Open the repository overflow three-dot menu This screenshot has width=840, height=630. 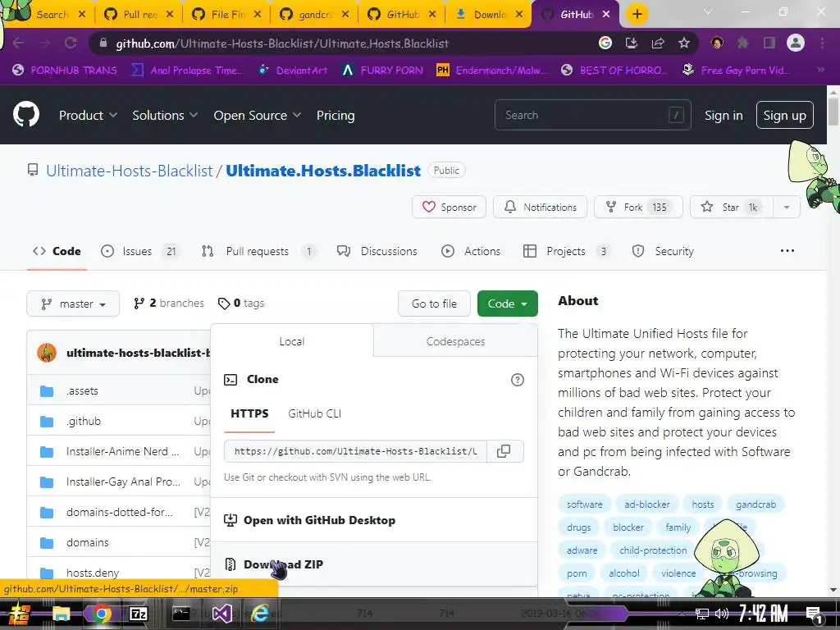[x=787, y=251]
